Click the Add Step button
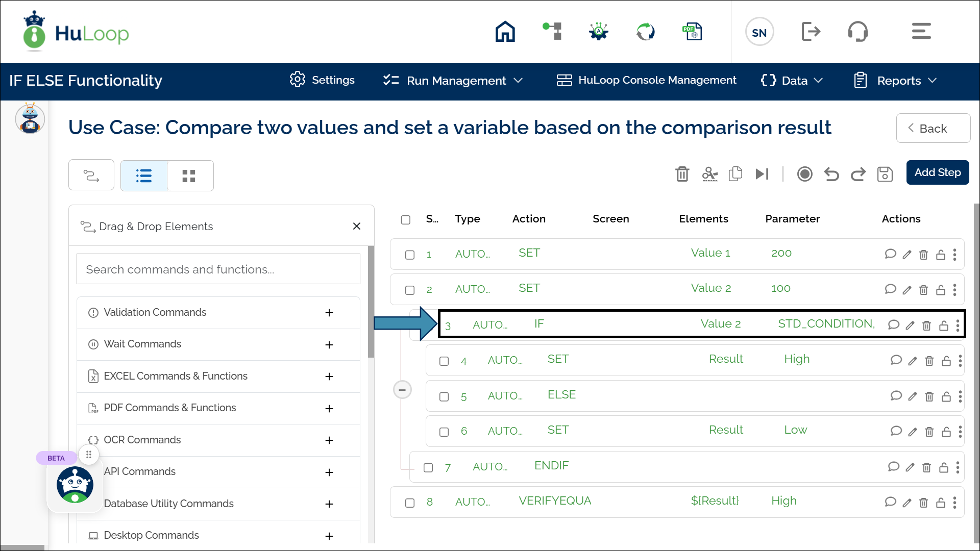 937,172
